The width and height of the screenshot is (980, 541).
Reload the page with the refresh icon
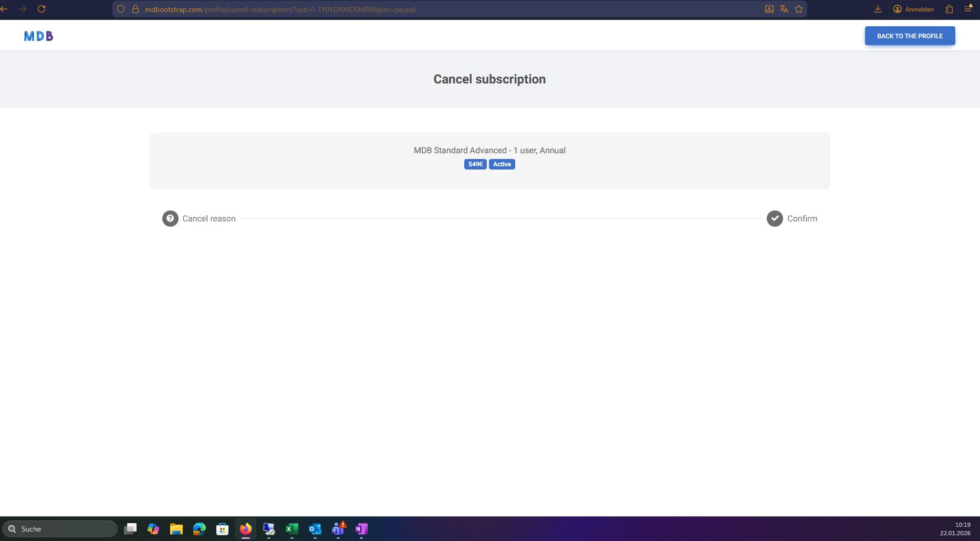(41, 9)
